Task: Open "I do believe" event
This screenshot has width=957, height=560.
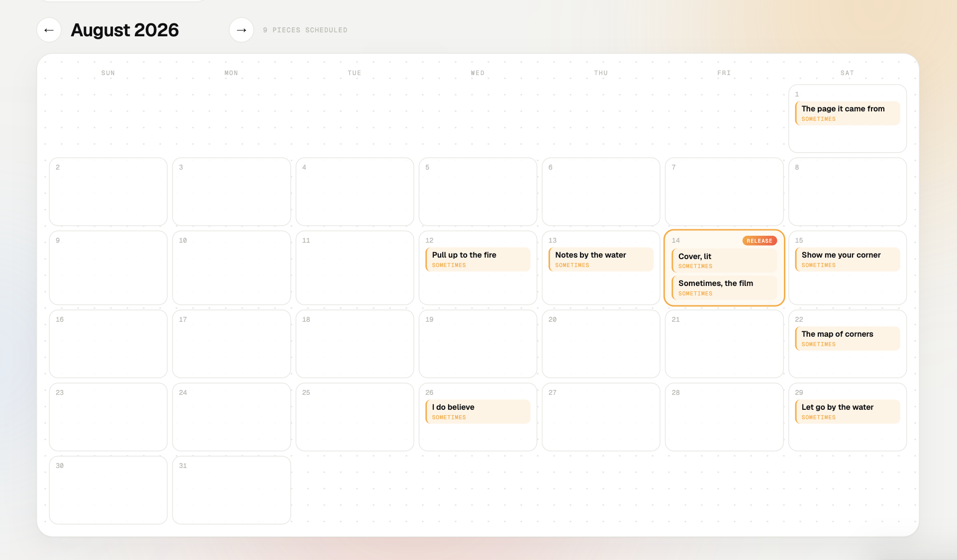Action: pyautogui.click(x=478, y=412)
